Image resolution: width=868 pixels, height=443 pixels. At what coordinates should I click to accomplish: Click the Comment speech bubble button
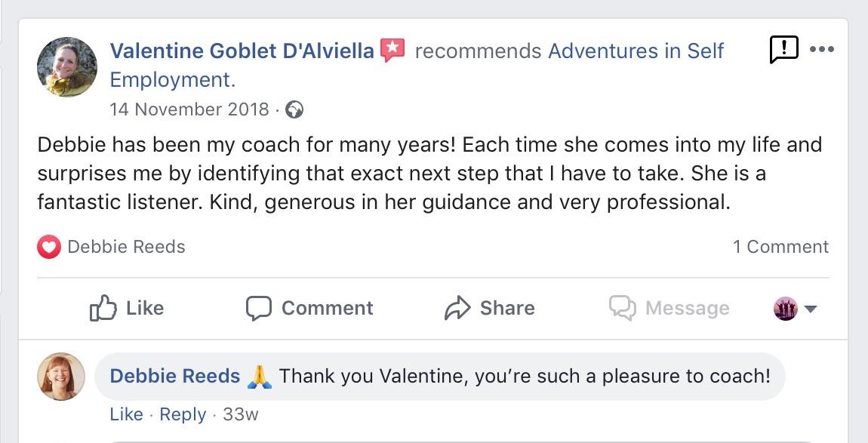(309, 308)
